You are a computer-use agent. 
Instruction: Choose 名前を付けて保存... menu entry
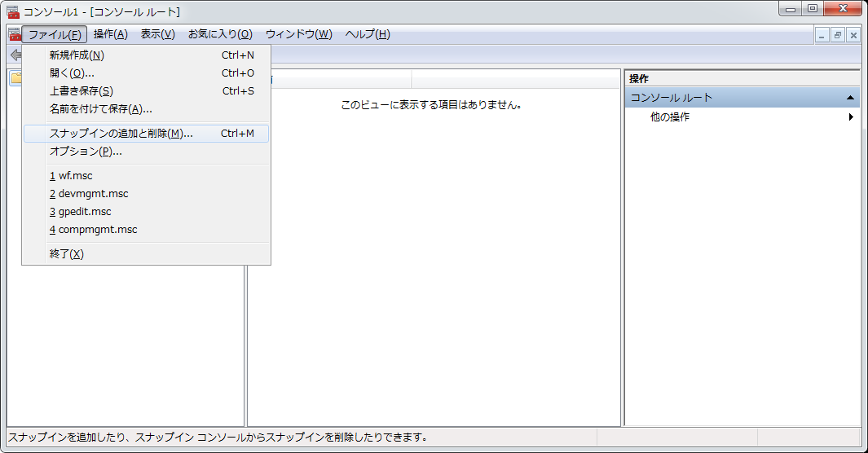pyautogui.click(x=100, y=109)
